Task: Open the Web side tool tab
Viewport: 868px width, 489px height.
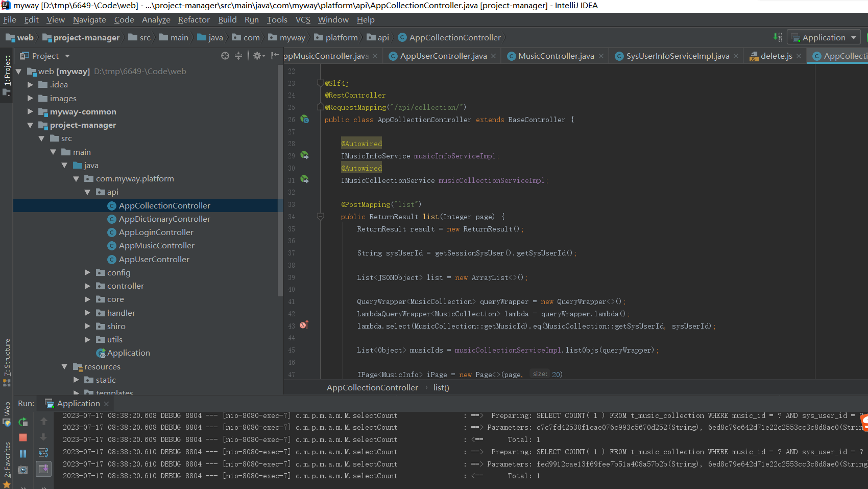Action: coord(7,413)
